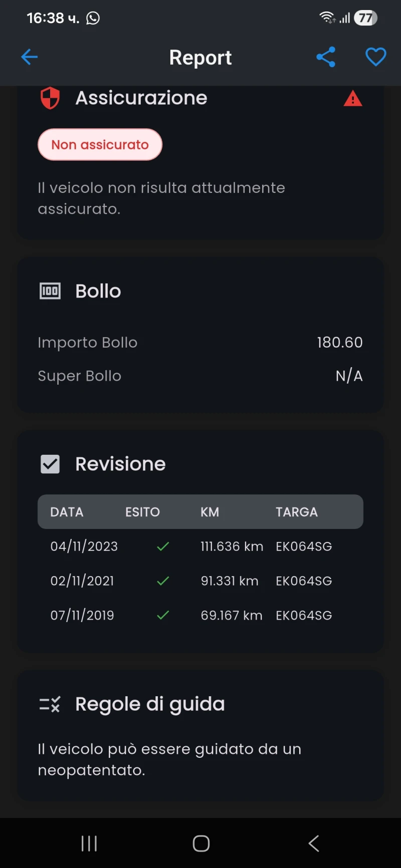Tap the green check for 07/11/2019
This screenshot has height=868, width=401.
click(x=163, y=615)
